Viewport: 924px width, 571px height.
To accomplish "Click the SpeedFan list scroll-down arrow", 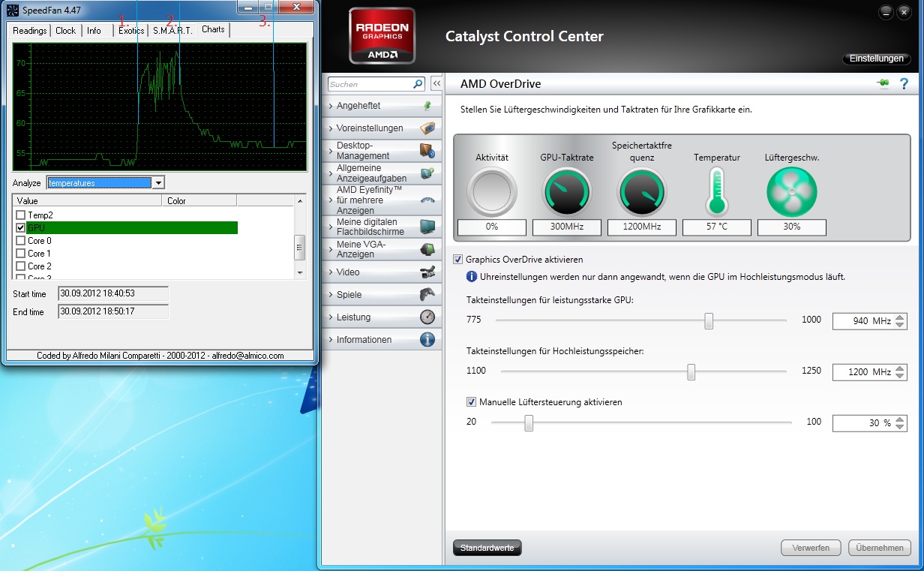I will pos(300,274).
